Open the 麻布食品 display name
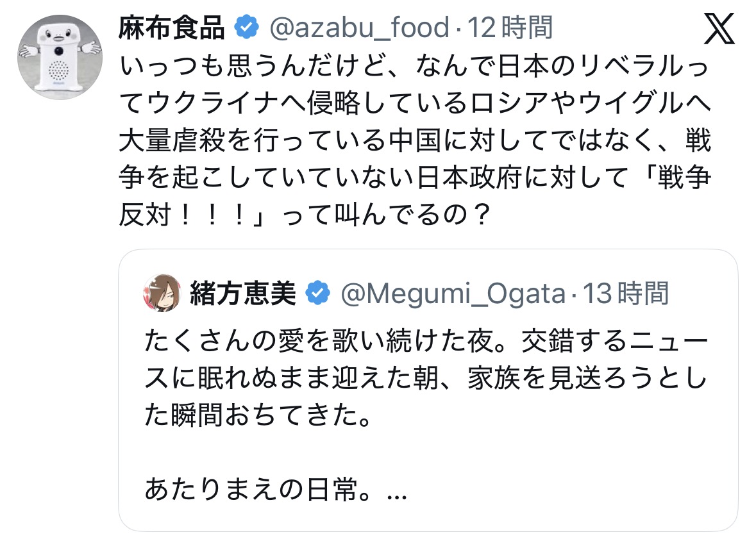Screen dimensions: 756x539 (172, 28)
